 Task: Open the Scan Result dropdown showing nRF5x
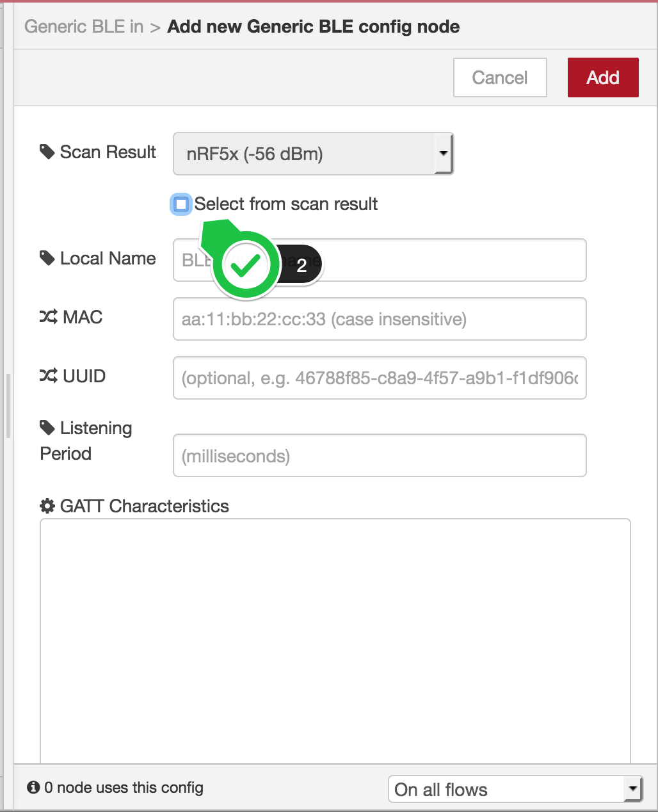pos(313,154)
